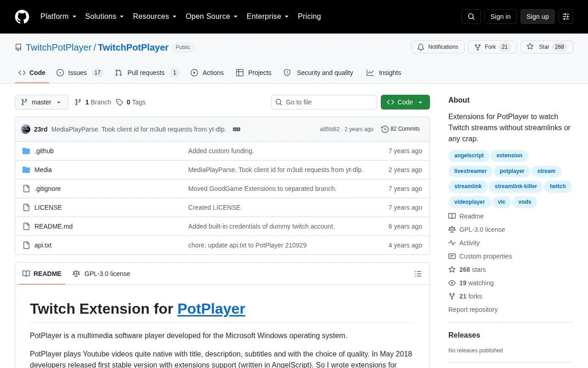Click the api.txt file icon
Viewport: 588px width, 368px height.
[x=26, y=245]
